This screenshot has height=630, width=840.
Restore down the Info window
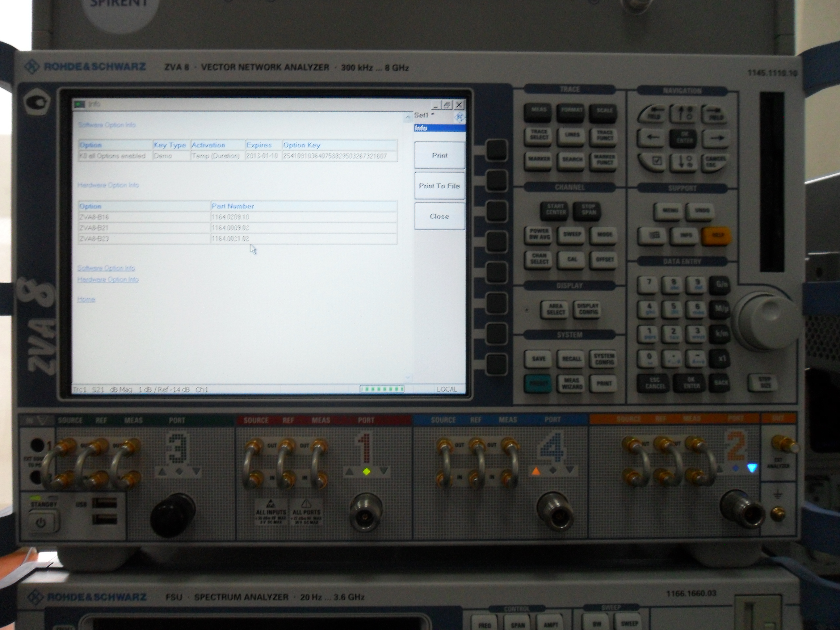pyautogui.click(x=447, y=105)
